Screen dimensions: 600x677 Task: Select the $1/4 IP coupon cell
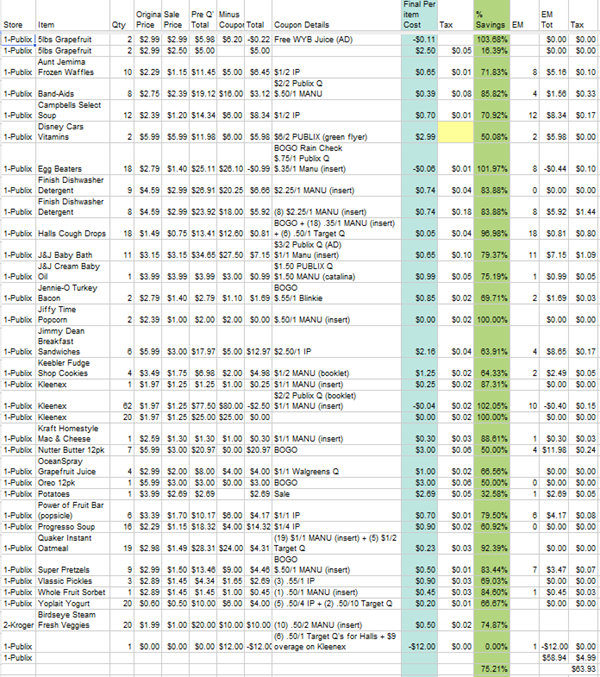337,527
